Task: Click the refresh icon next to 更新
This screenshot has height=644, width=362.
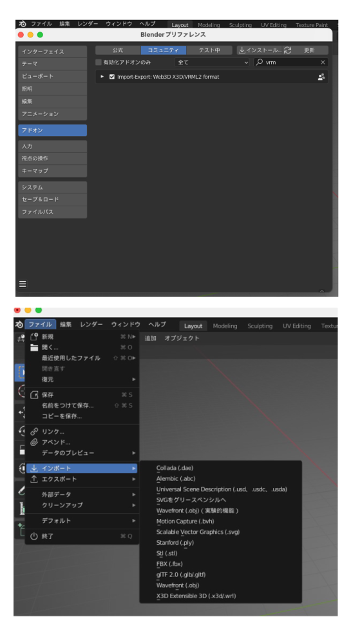Action: click(x=288, y=50)
